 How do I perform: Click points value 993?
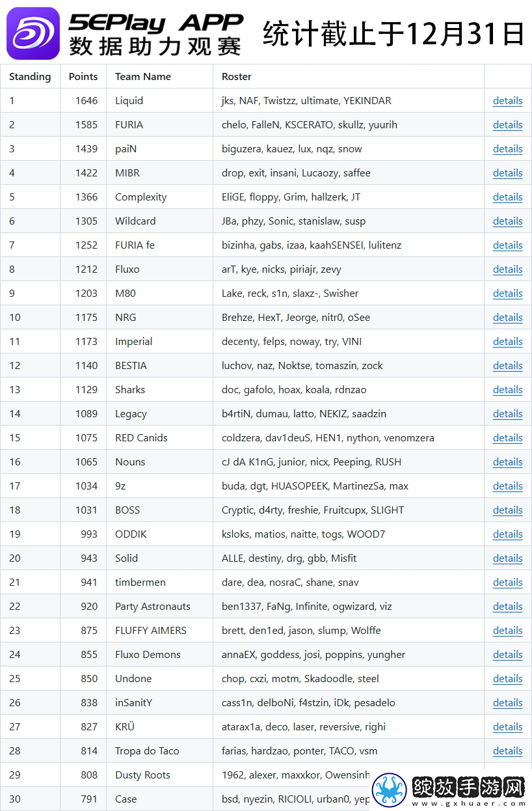click(x=89, y=534)
